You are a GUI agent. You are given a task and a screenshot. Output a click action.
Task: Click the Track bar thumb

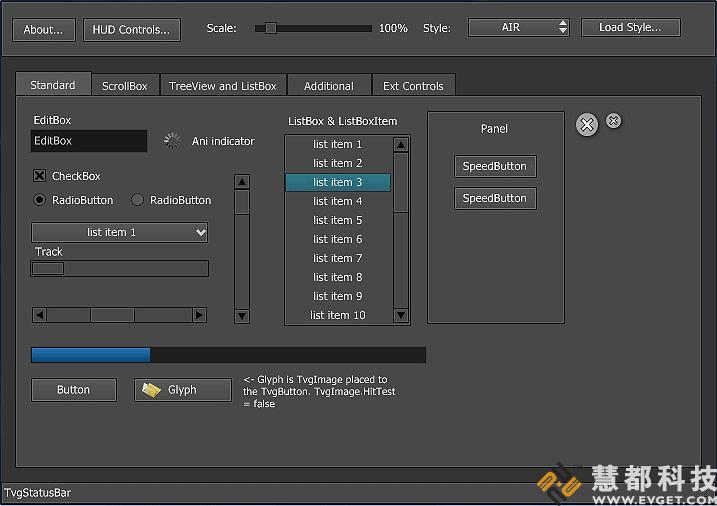(x=48, y=268)
